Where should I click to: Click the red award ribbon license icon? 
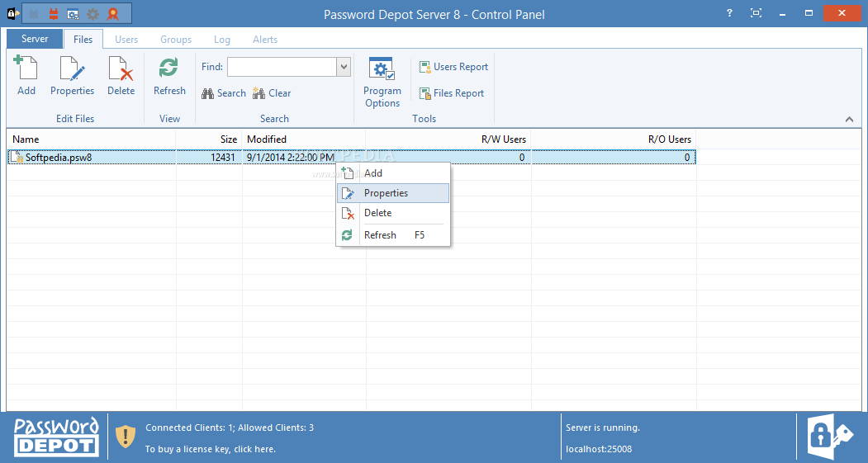113,14
